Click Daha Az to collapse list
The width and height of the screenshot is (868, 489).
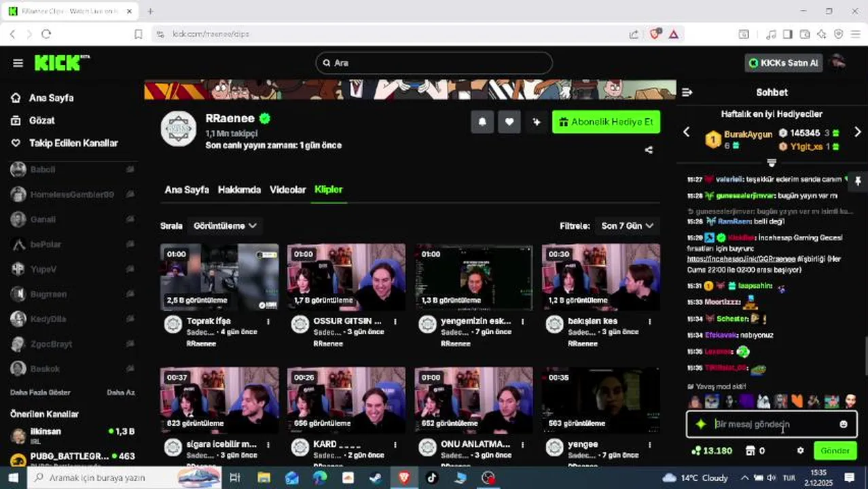(x=120, y=393)
